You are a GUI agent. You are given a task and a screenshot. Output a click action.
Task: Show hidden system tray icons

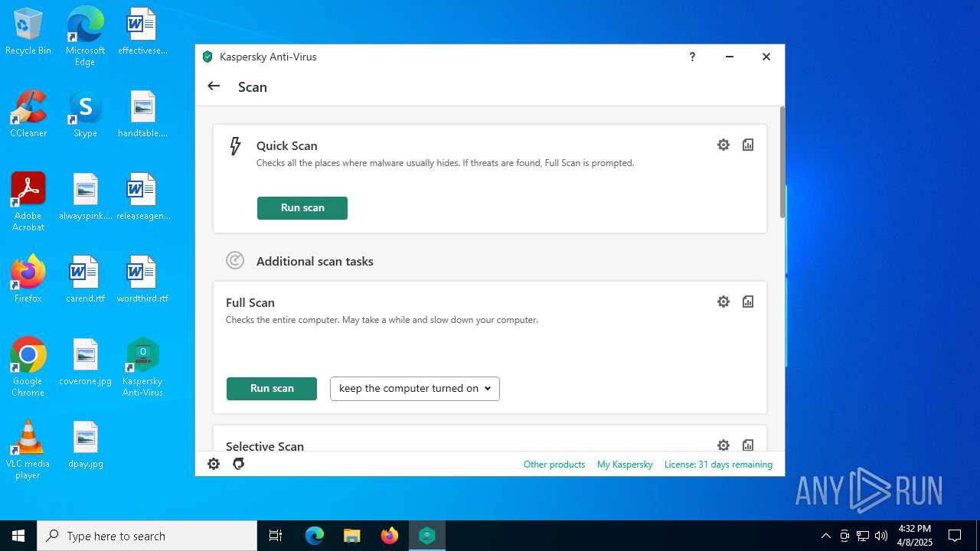coord(825,536)
